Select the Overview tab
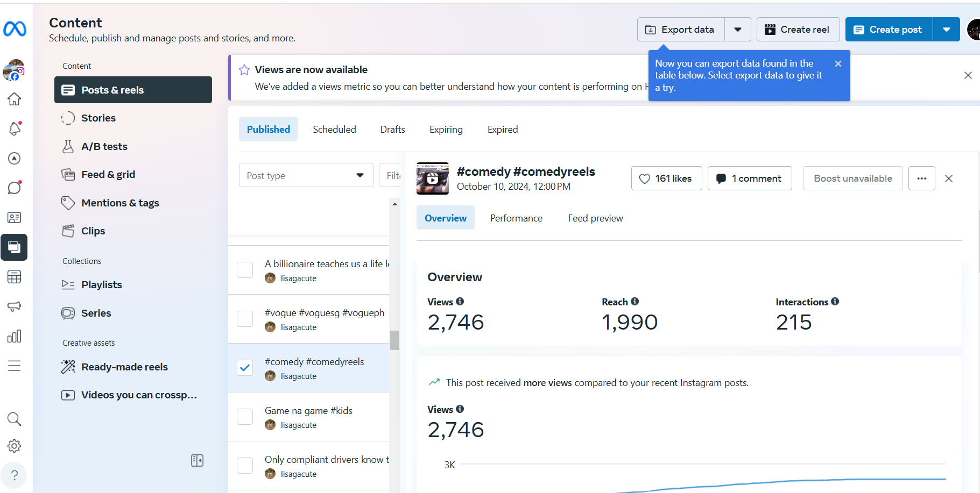Viewport: 980px width, 493px height. 446,218
